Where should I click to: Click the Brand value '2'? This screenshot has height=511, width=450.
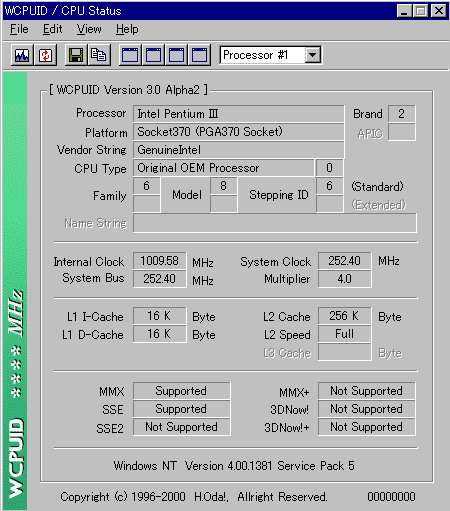pos(402,114)
